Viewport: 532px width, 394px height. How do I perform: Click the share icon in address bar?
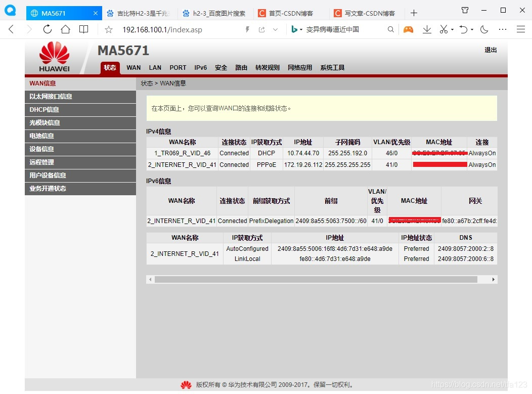click(261, 29)
